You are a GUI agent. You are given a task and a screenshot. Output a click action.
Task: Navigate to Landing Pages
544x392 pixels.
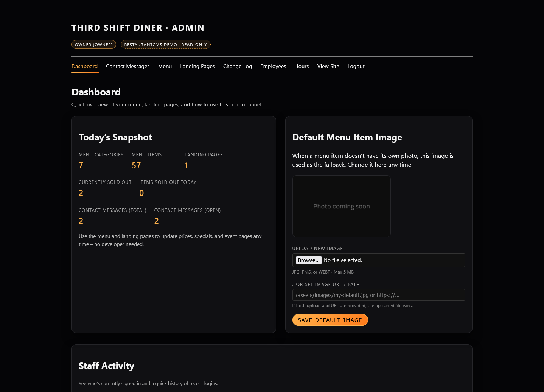pyautogui.click(x=197, y=66)
